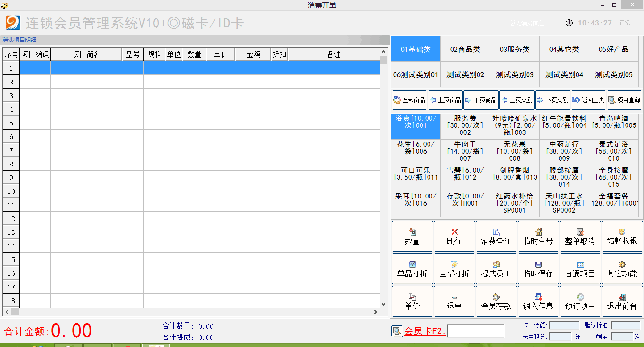Click 临时保存 temporary save icon

coord(538,265)
